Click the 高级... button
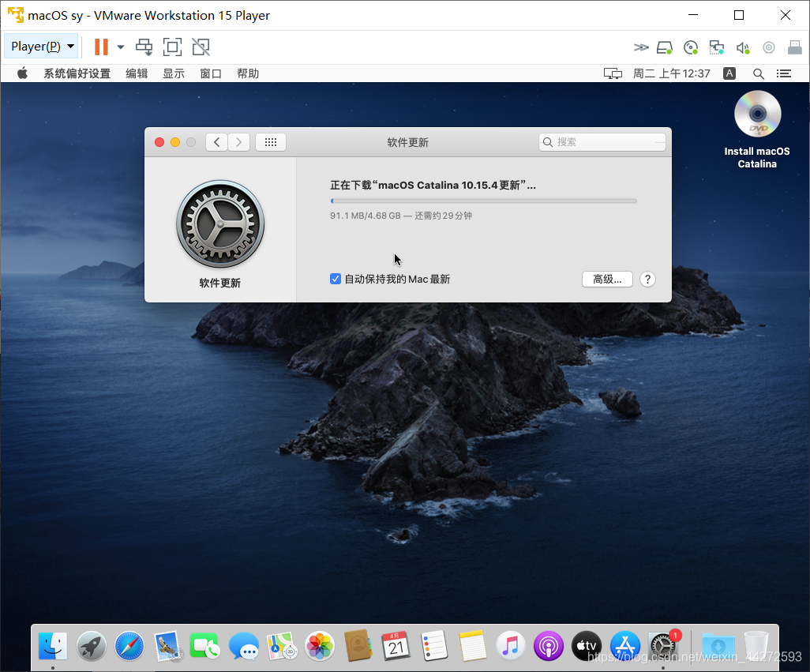Viewport: 810px width, 672px height. 607,279
